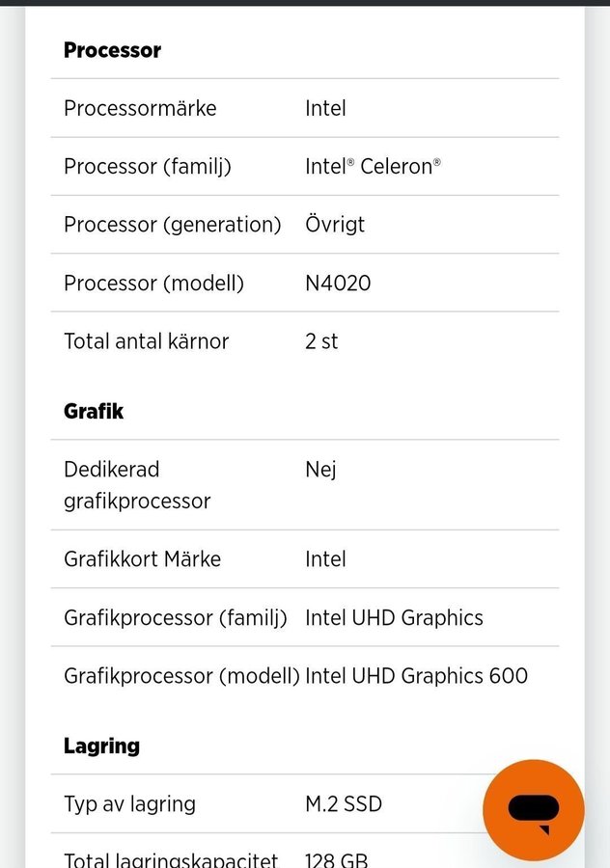Click the Lagring section heading
Viewport: 610px width, 868px height.
(102, 746)
